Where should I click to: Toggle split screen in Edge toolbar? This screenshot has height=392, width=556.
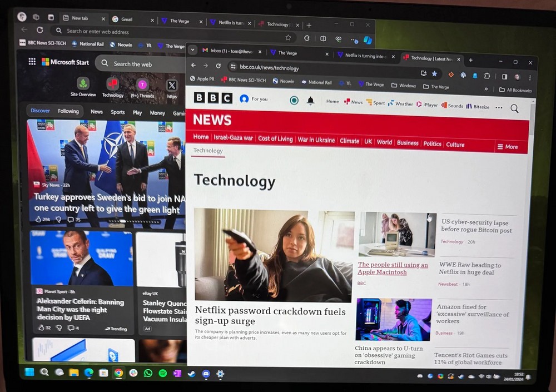pos(323,38)
